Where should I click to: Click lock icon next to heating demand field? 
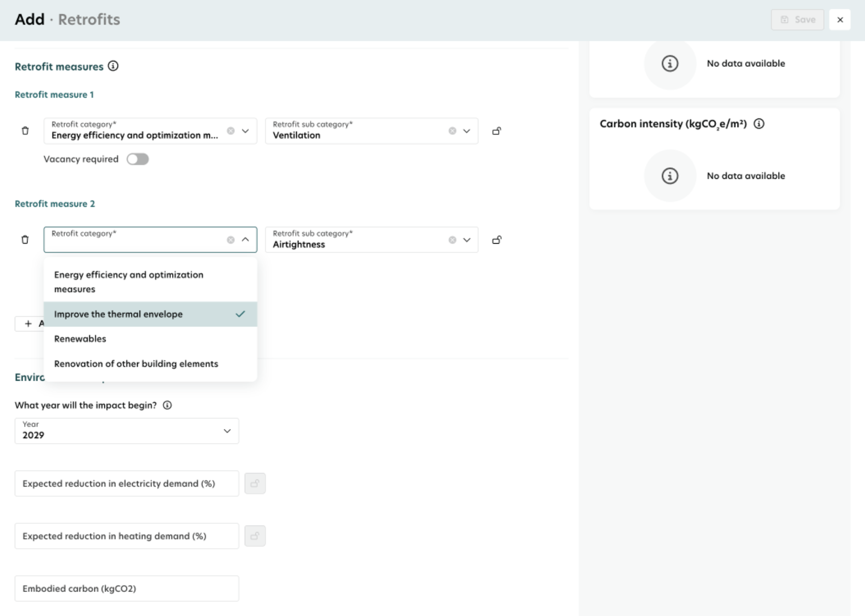[255, 536]
